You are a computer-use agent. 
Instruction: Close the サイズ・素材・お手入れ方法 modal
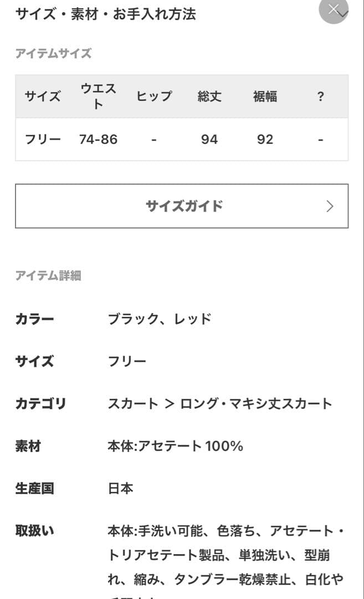click(334, 10)
